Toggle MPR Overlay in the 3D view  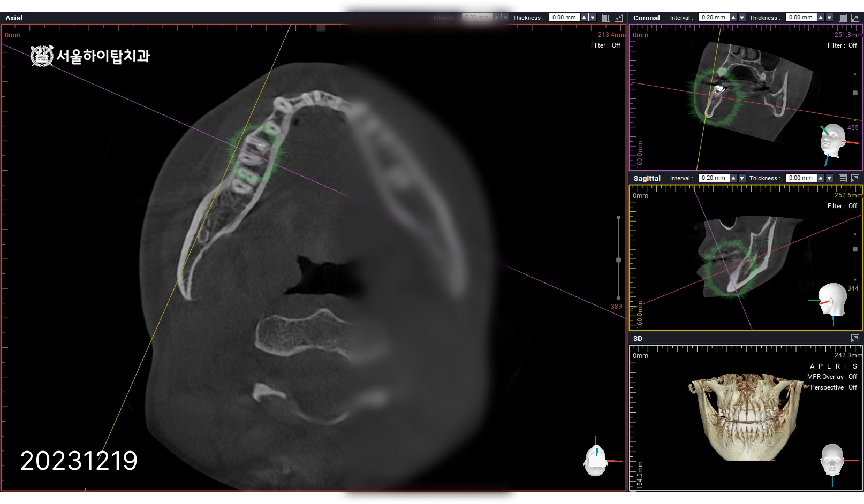click(832, 377)
